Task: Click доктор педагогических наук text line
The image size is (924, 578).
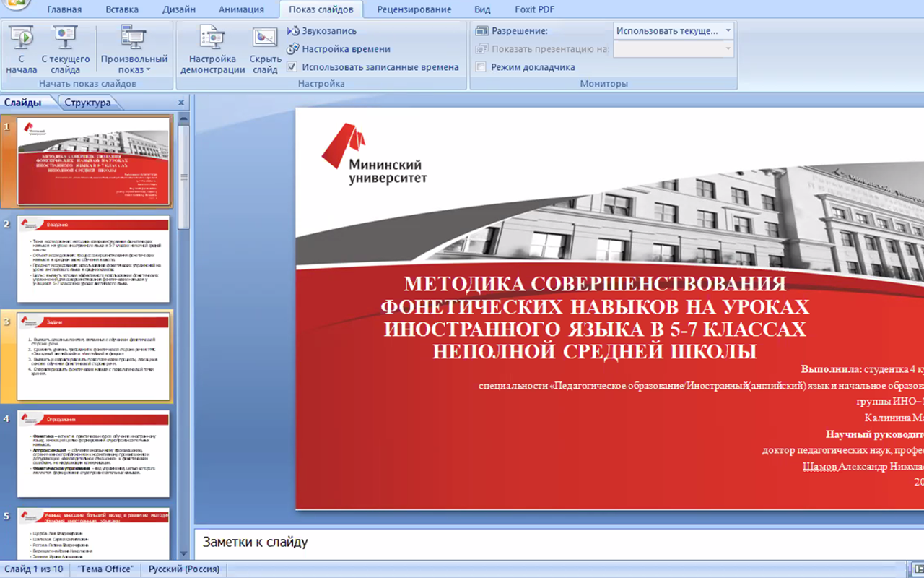Action: (x=842, y=450)
